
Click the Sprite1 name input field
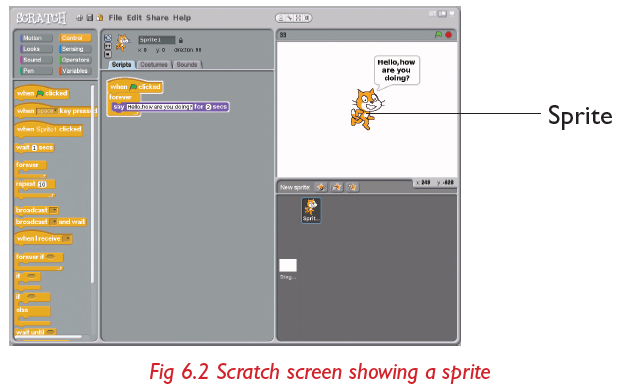pos(157,40)
